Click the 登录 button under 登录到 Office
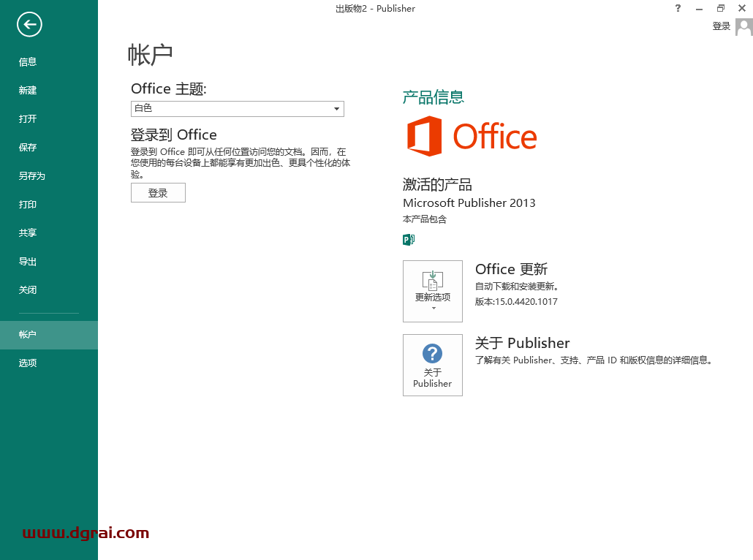The image size is (753, 560). [158, 192]
